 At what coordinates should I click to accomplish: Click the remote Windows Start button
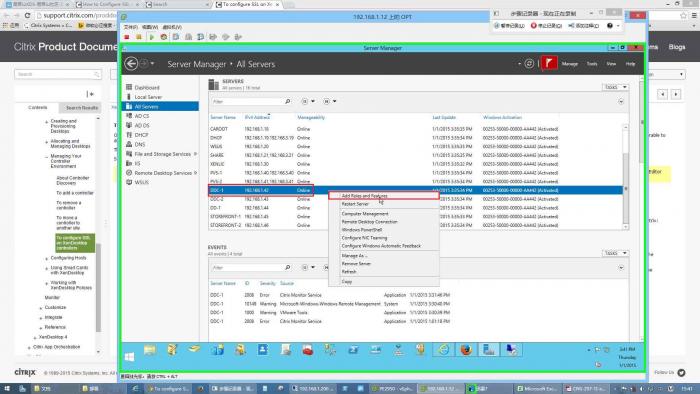click(x=129, y=357)
